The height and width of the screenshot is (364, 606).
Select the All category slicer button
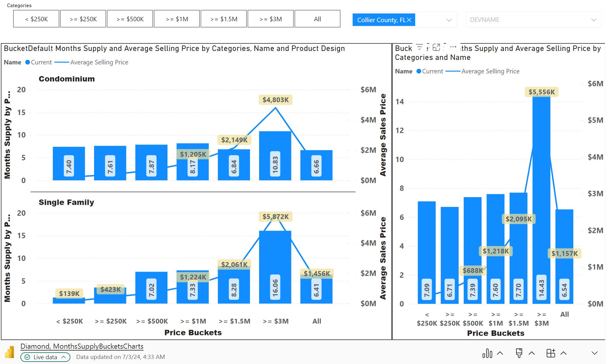(317, 19)
